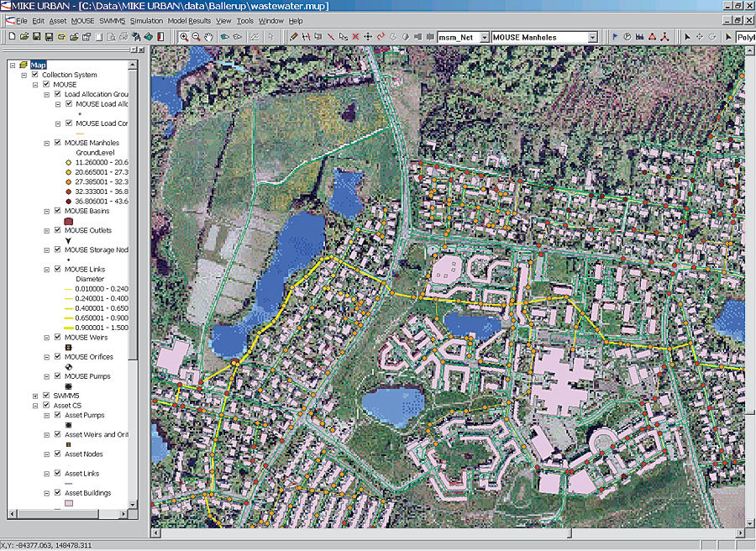Screen dimensions: 756x551
Task: Click the map horizontal scrollbar left arrow
Action: click(x=155, y=533)
